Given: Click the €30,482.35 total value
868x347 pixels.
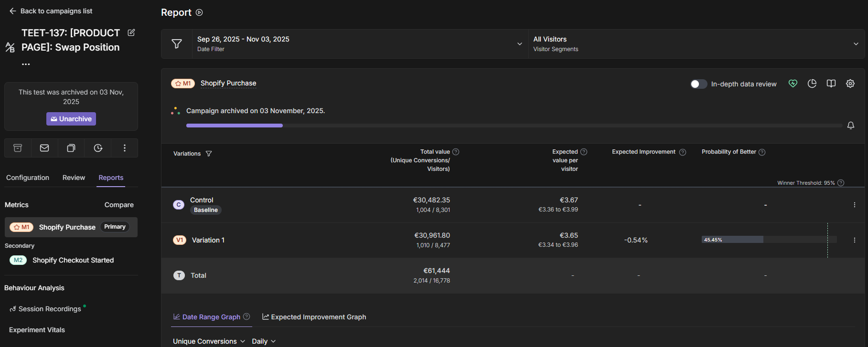Looking at the screenshot, I should (431, 200).
